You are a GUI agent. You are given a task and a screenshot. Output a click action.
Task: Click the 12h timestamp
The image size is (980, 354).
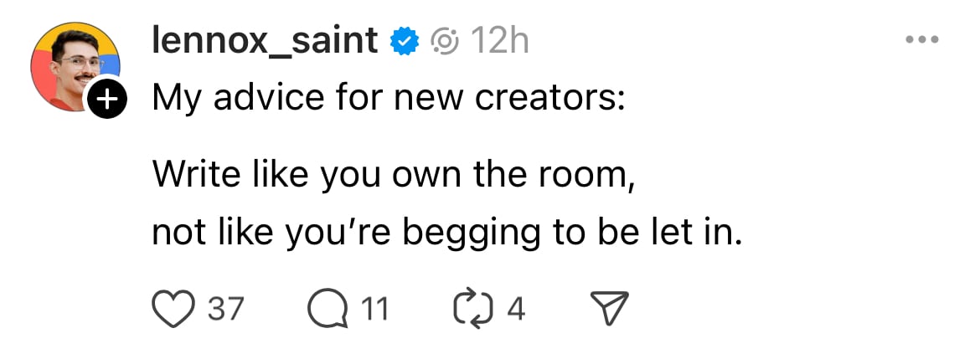(x=500, y=39)
